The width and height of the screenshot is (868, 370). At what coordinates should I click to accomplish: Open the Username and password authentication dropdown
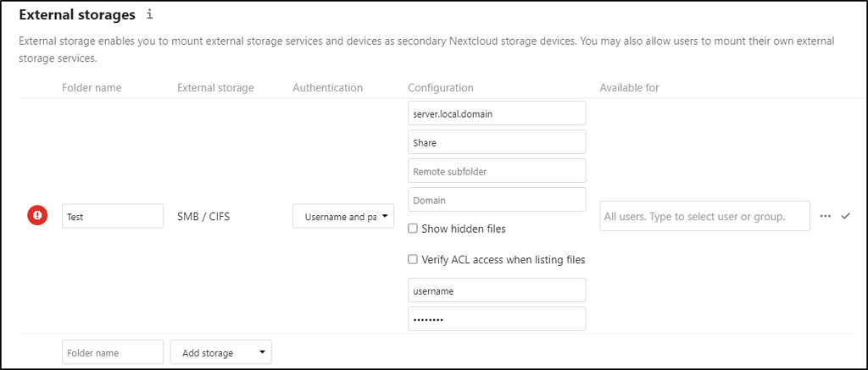(x=343, y=216)
